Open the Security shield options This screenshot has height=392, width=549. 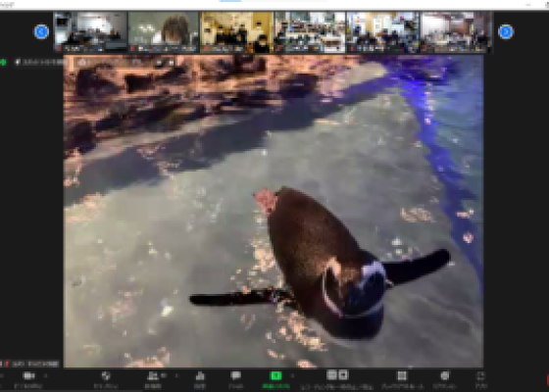pos(106,376)
